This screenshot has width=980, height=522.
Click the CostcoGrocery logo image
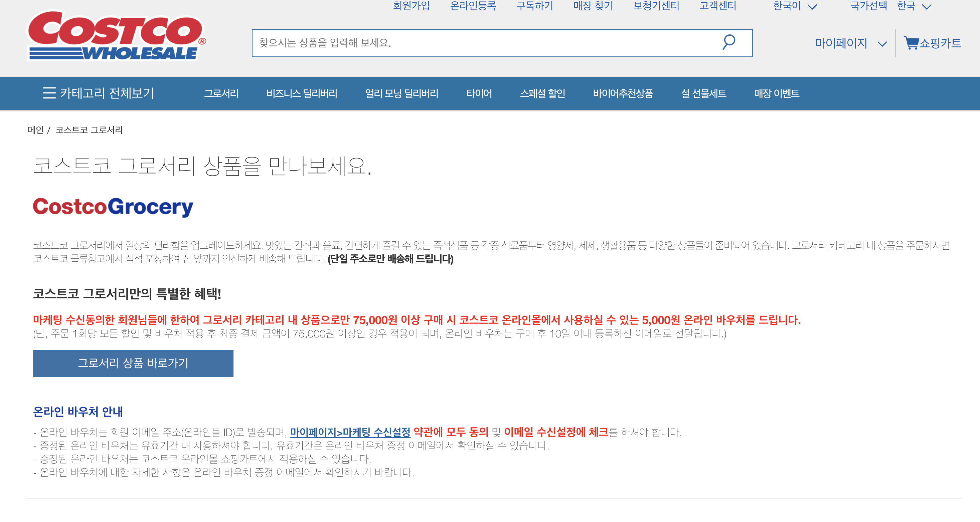(x=113, y=207)
